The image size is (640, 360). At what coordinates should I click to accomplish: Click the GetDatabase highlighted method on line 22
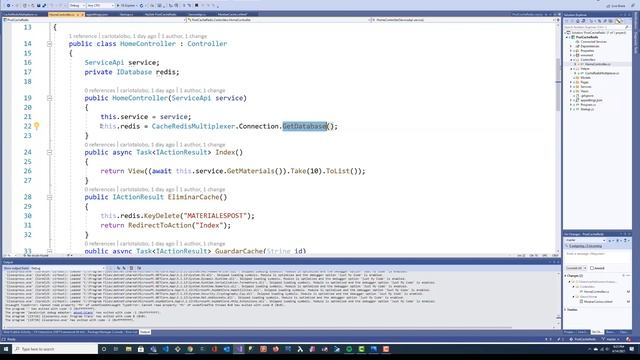(x=304, y=126)
